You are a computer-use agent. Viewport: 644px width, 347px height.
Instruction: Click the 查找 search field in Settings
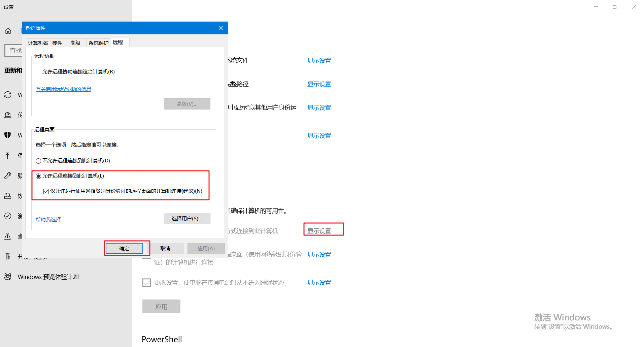(x=14, y=51)
